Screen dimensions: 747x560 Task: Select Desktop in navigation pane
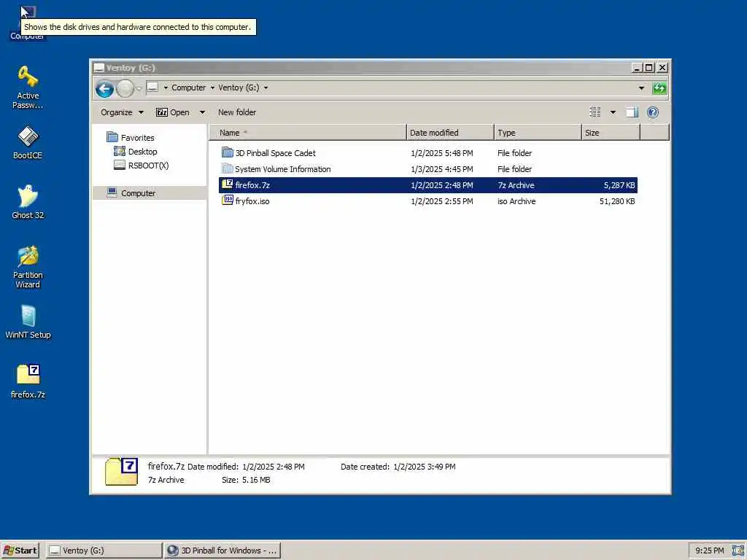(136, 152)
